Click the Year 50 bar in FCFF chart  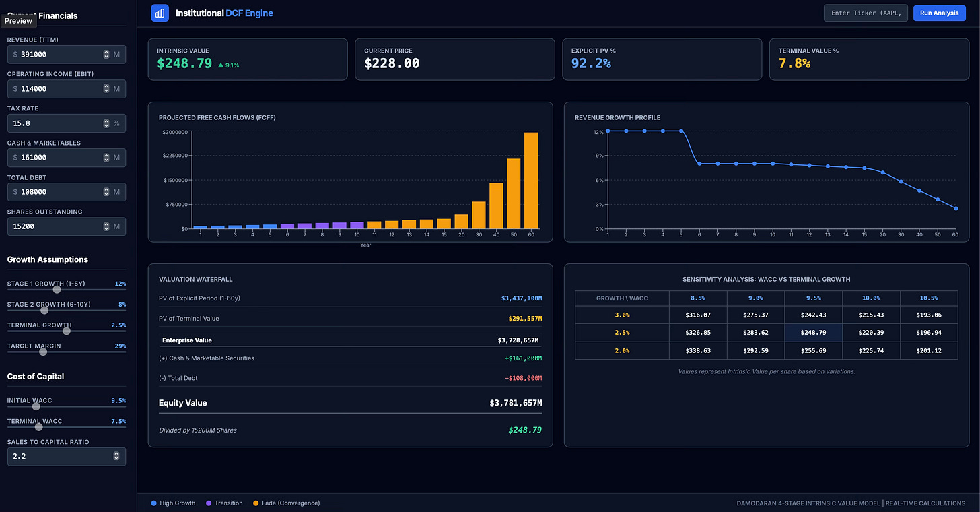[x=514, y=193]
